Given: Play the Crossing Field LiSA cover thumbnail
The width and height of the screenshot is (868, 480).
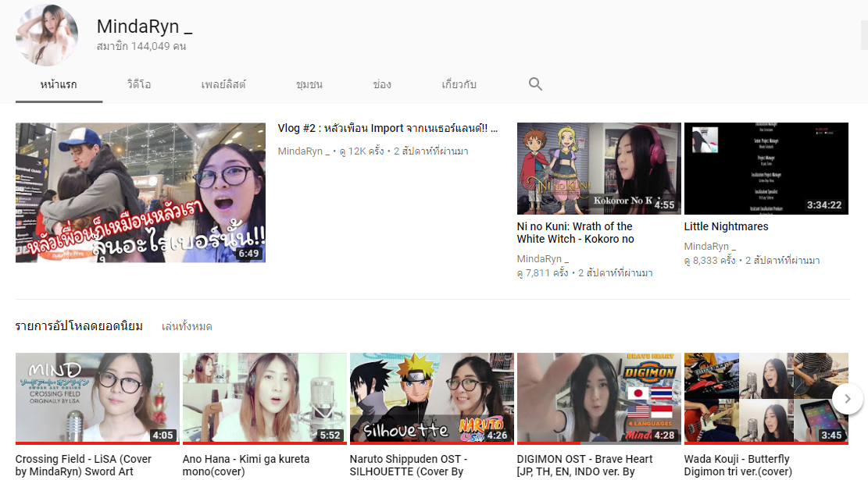Looking at the screenshot, I should pyautogui.click(x=98, y=398).
